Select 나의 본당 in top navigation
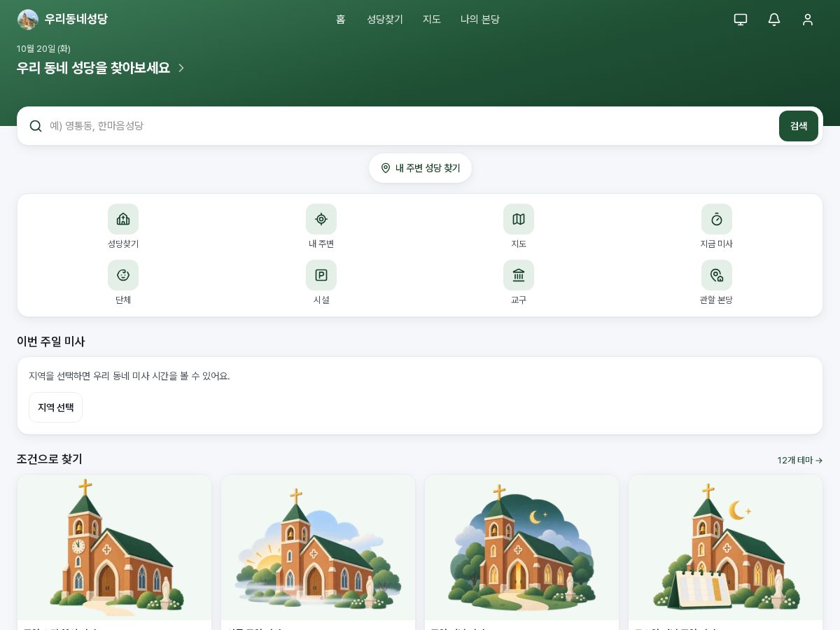This screenshot has width=840, height=630. 480,20
